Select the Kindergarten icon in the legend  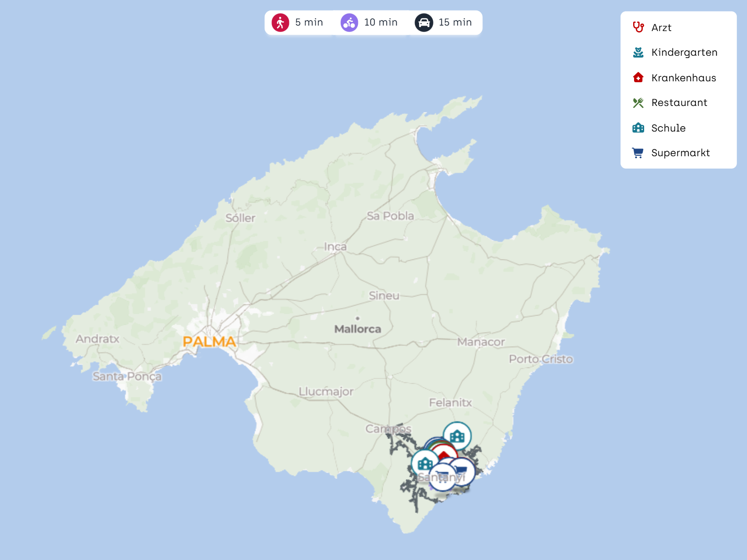638,53
